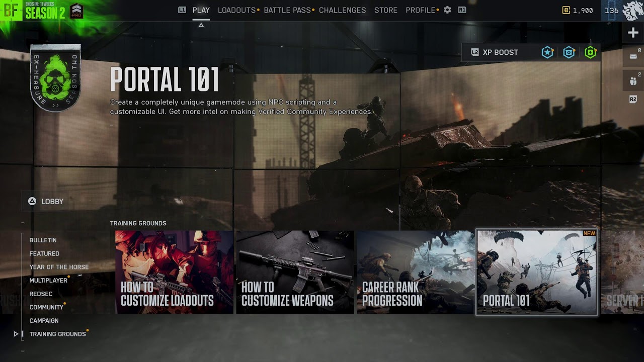Click the Training Grounds row heading
Viewport: 644px width, 362px height.
(x=138, y=223)
